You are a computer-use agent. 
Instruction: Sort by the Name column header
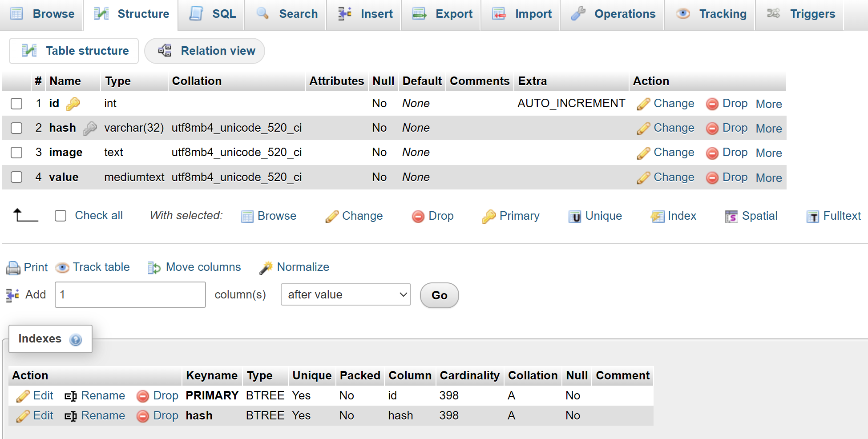coord(65,81)
